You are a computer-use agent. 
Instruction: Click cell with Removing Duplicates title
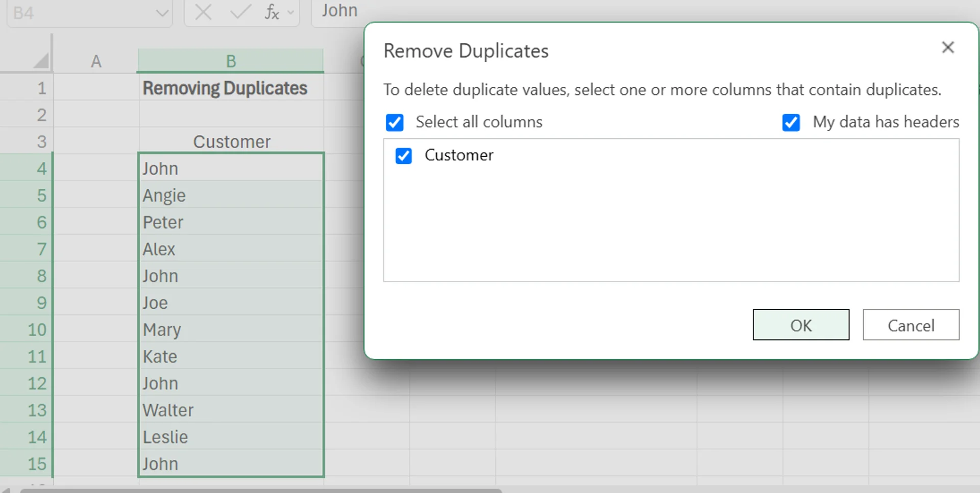click(x=231, y=88)
